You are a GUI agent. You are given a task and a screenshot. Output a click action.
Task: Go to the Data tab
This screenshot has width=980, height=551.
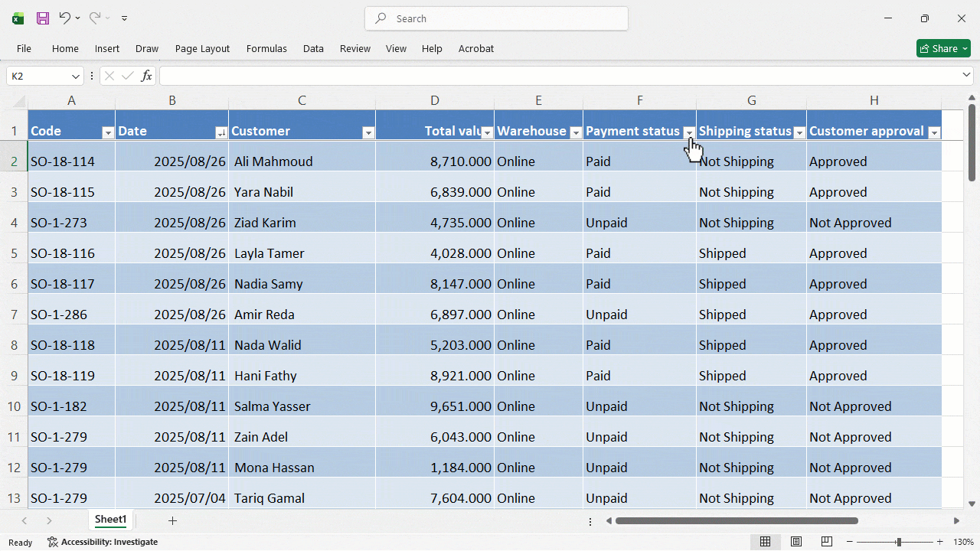pyautogui.click(x=313, y=48)
